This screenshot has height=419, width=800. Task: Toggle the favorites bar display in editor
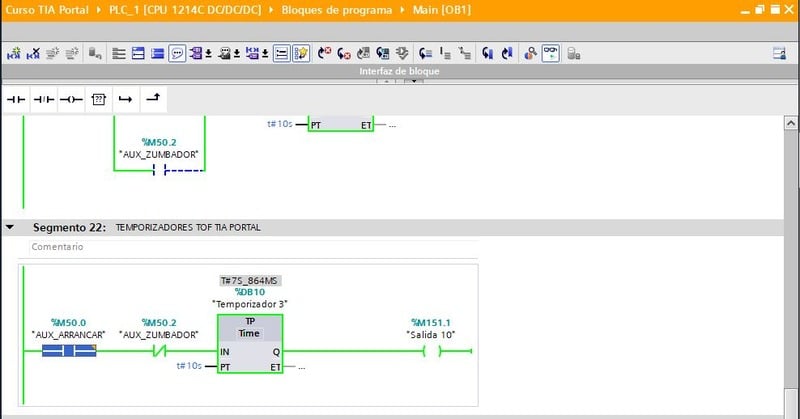click(x=300, y=53)
